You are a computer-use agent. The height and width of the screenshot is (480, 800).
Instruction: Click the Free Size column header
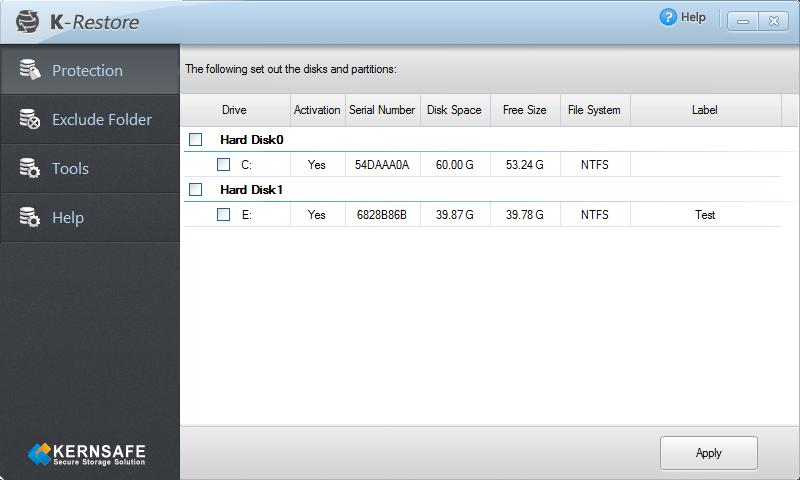click(524, 110)
